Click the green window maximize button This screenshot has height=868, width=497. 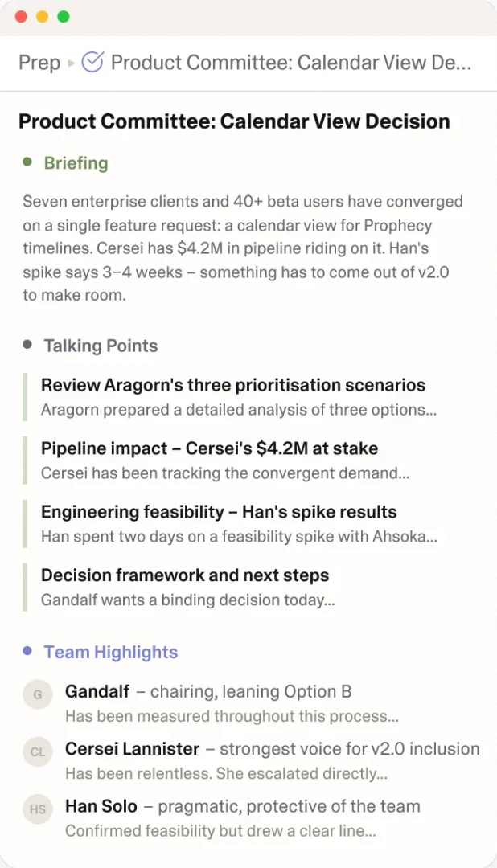(x=64, y=17)
